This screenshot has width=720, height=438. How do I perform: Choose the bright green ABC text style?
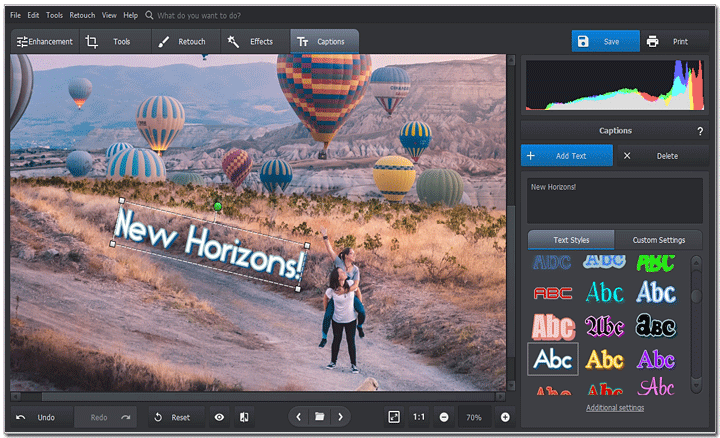(656, 263)
